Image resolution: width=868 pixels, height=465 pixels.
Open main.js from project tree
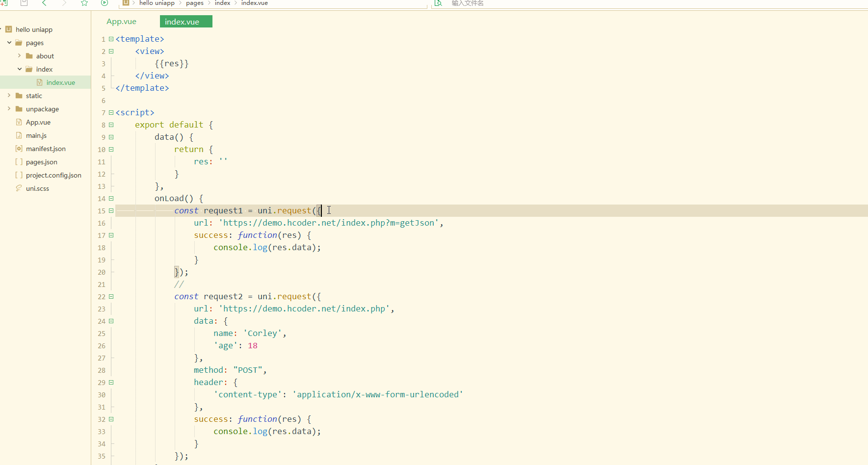(x=36, y=135)
